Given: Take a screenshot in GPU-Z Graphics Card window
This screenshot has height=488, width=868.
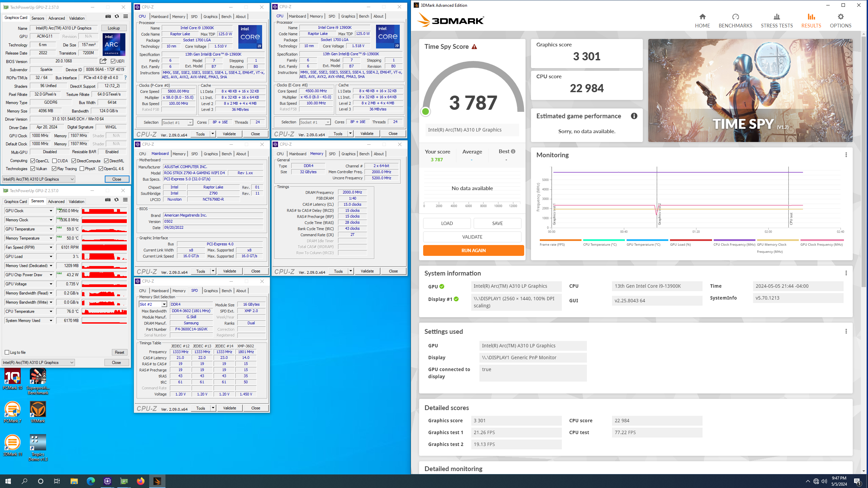Looking at the screenshot, I should tap(108, 16).
